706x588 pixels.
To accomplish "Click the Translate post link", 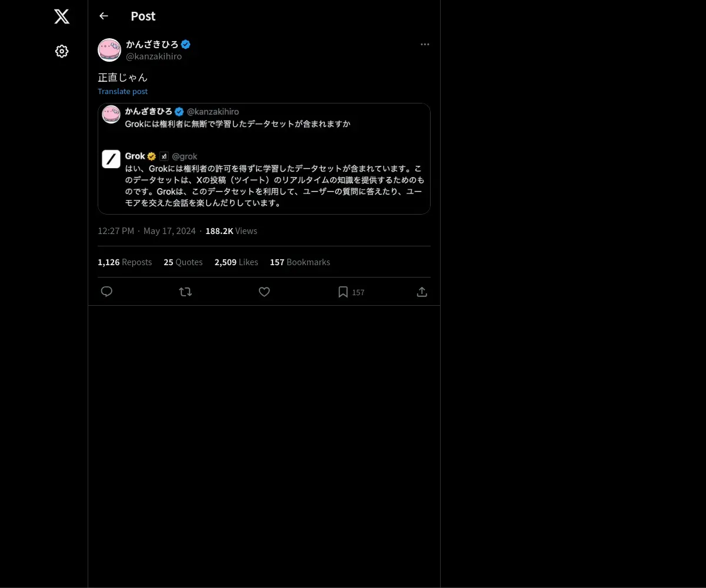I will [x=122, y=91].
